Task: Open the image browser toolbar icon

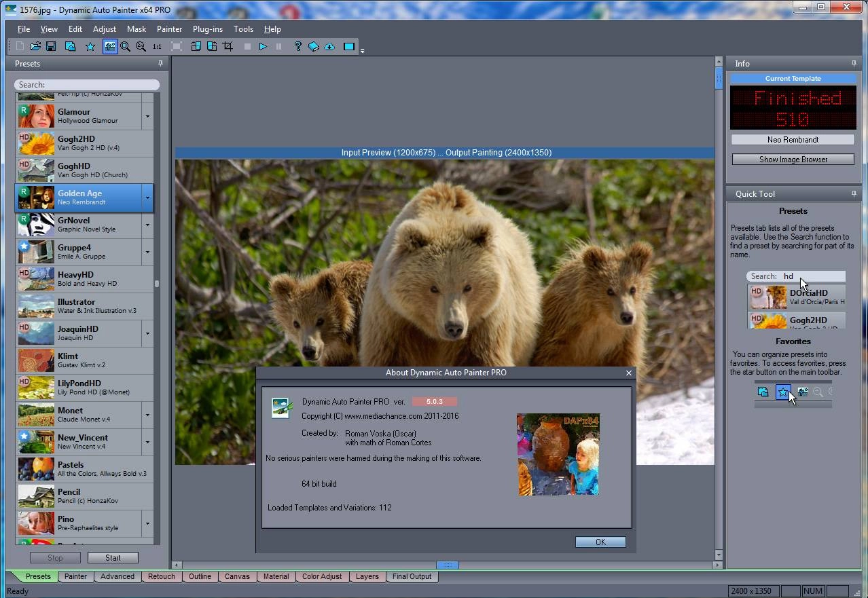Action: pyautogui.click(x=70, y=46)
